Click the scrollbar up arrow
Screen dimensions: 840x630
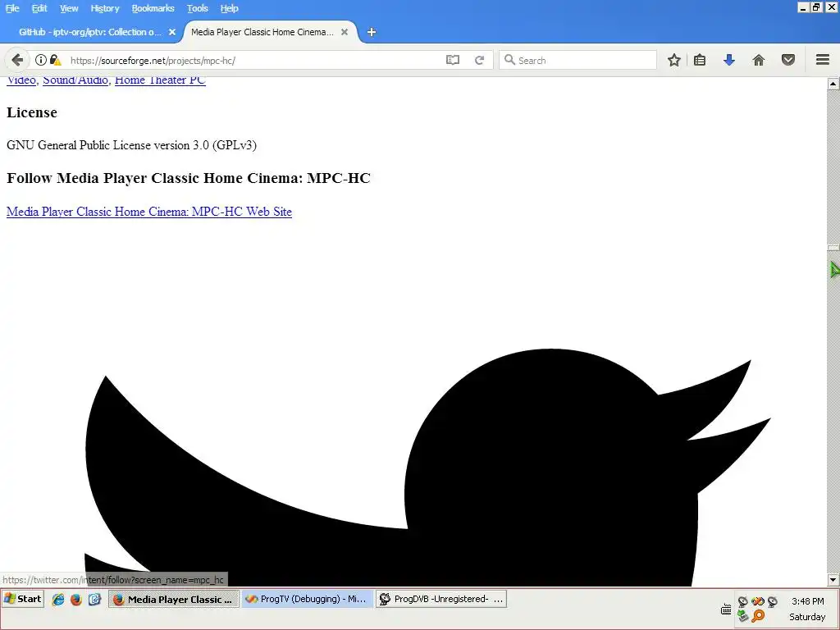[833, 84]
